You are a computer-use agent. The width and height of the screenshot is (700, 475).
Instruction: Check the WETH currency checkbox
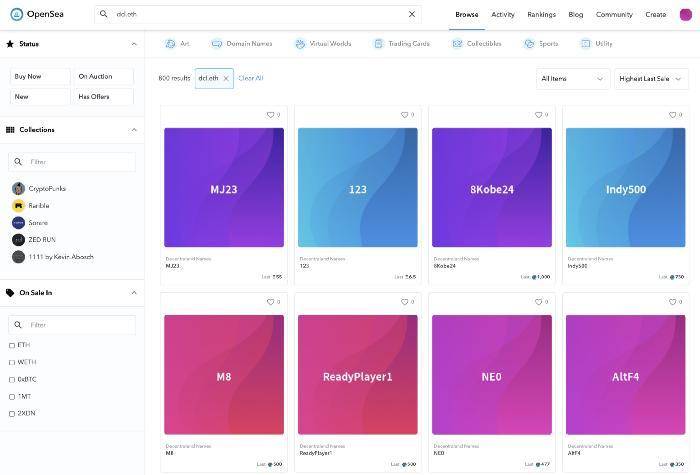pos(12,362)
